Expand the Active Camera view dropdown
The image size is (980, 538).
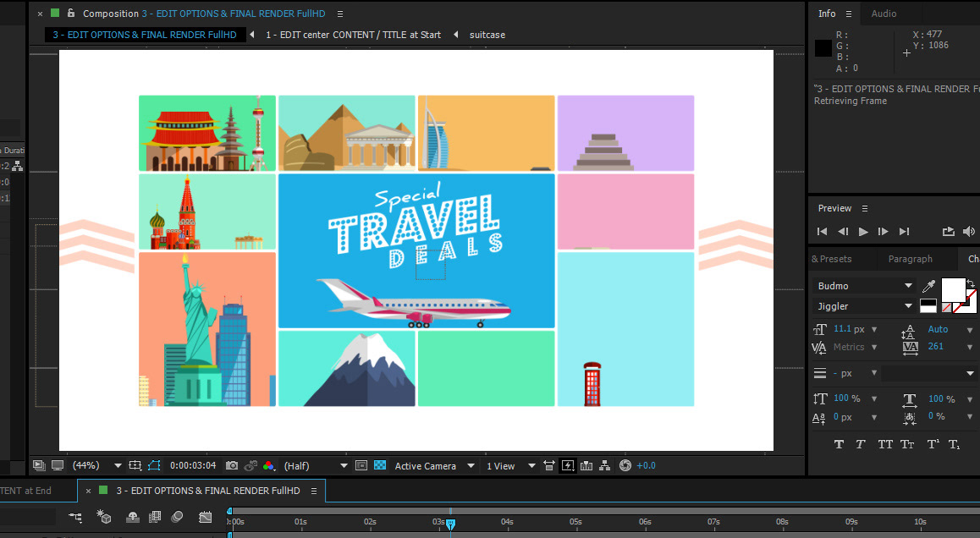pos(432,466)
